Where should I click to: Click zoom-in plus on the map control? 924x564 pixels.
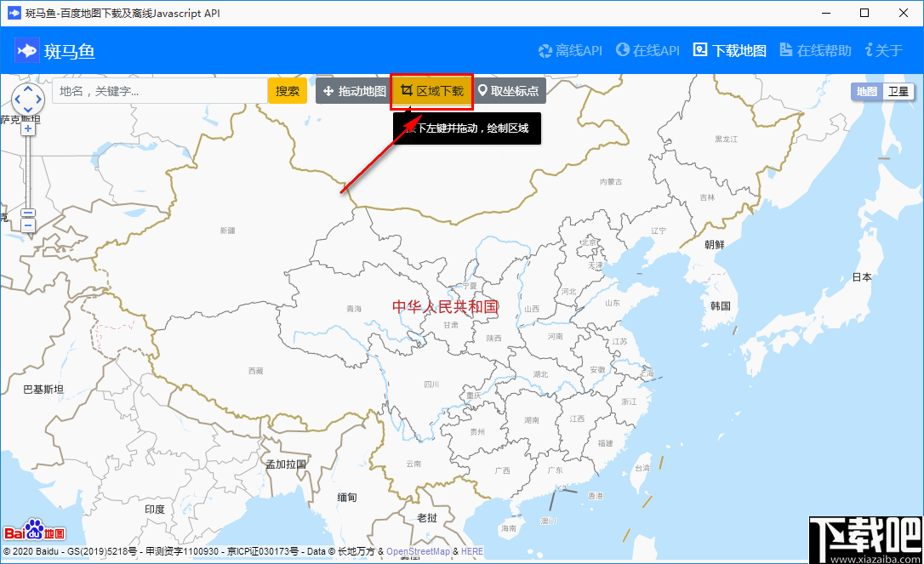(28, 128)
